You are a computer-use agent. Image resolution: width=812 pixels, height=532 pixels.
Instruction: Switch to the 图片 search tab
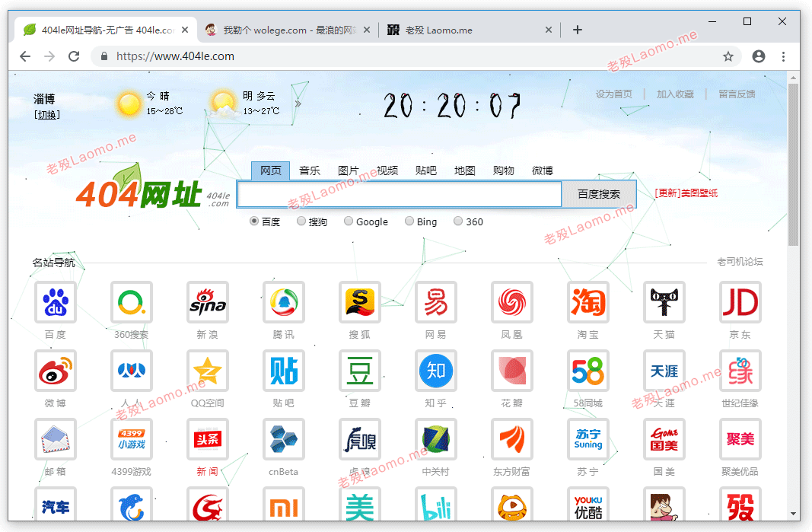click(x=348, y=170)
